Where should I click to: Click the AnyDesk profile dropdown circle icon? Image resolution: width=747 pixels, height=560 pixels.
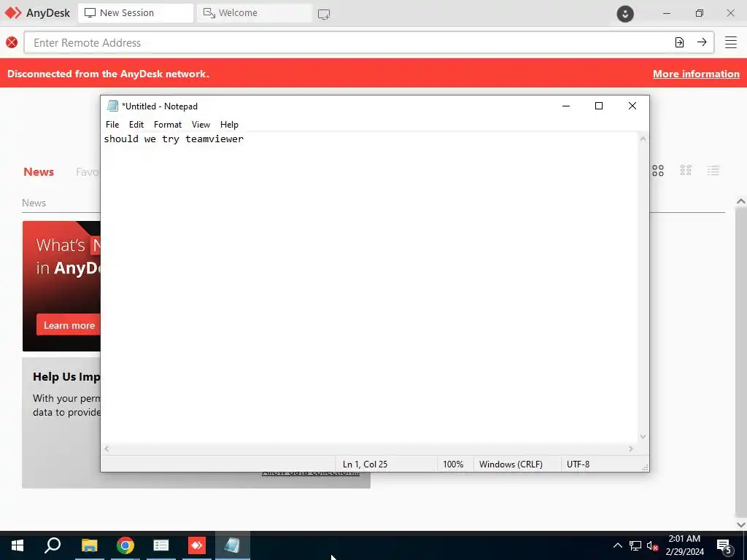[625, 13]
